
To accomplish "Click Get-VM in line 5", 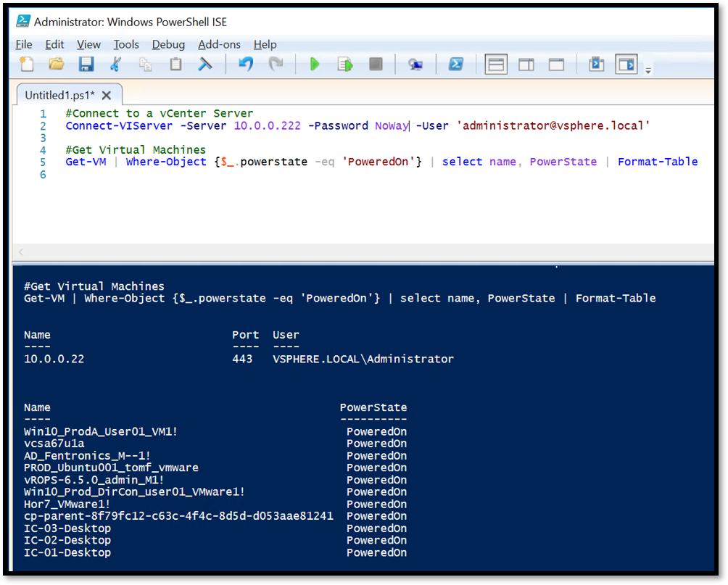I will tap(86, 162).
